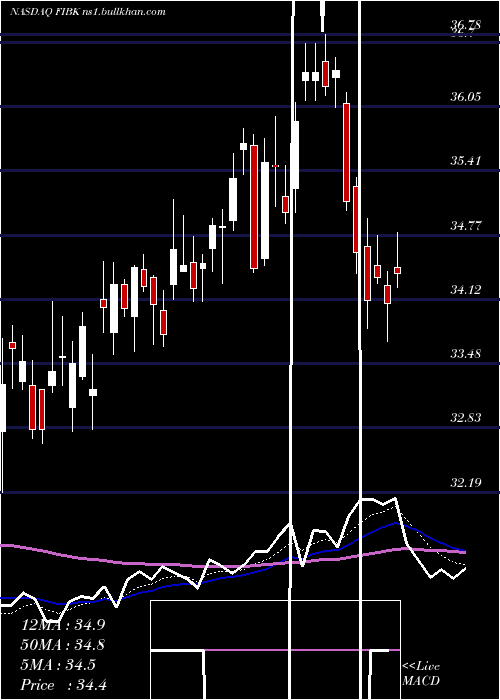500x700 pixels.
Task: Select the 36.05 price axis label
Action: pyautogui.click(x=466, y=96)
